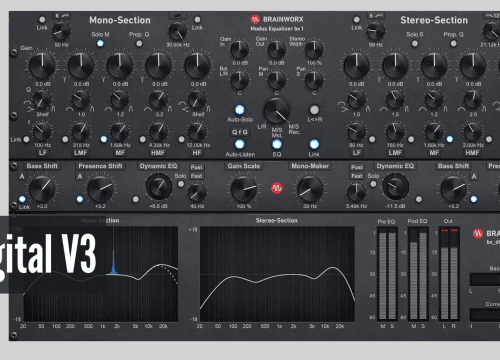Click Mono Bass Shift knob at +3.0
500x360 pixels.
(42, 189)
